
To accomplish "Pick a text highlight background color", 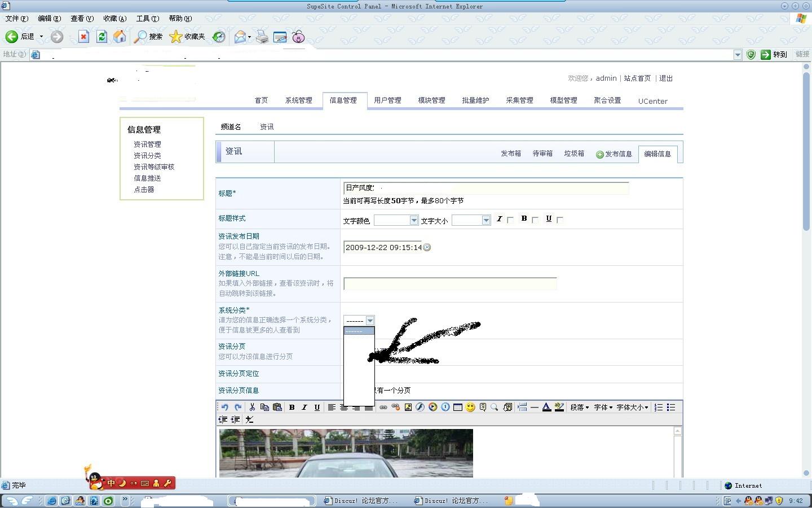I will pos(559,407).
